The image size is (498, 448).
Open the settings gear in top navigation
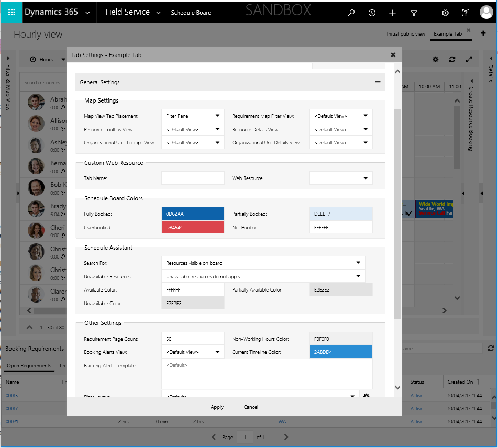(x=445, y=13)
